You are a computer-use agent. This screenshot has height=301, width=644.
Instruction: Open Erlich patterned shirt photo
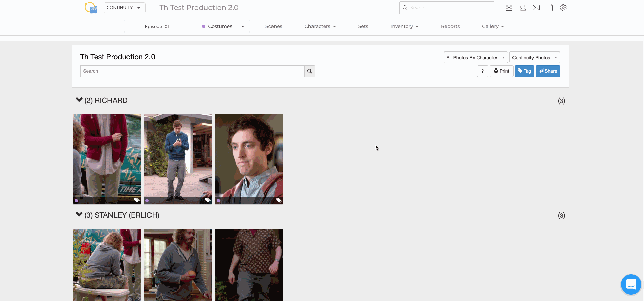[249, 265]
